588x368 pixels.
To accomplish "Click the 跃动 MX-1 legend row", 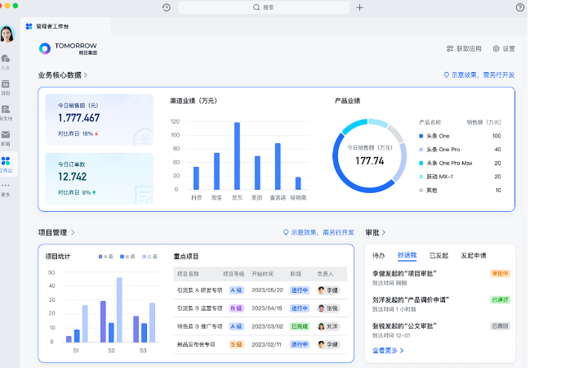I will (x=460, y=177).
